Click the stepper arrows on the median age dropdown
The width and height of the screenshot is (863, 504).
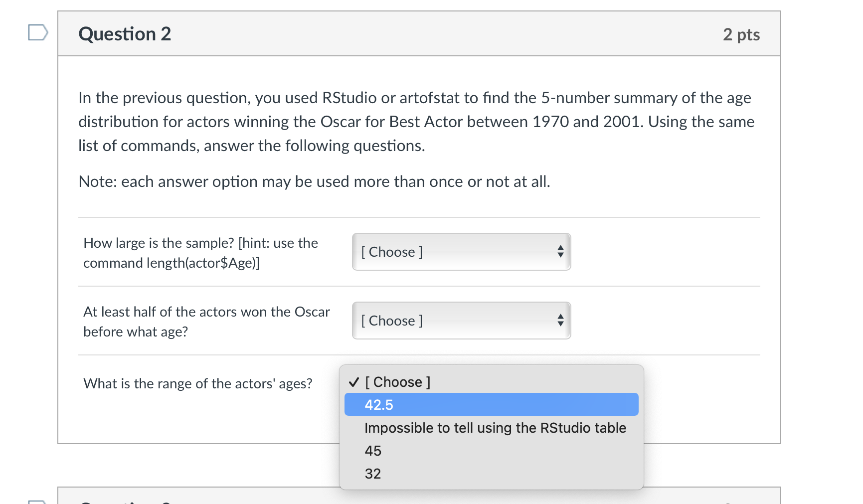tap(561, 321)
